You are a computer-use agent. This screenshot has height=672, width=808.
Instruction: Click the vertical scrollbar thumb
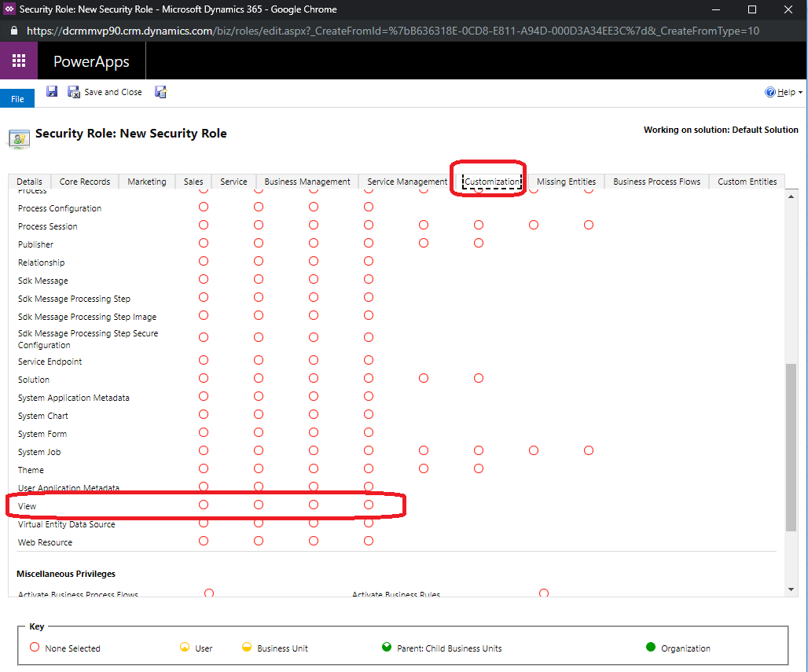click(791, 447)
